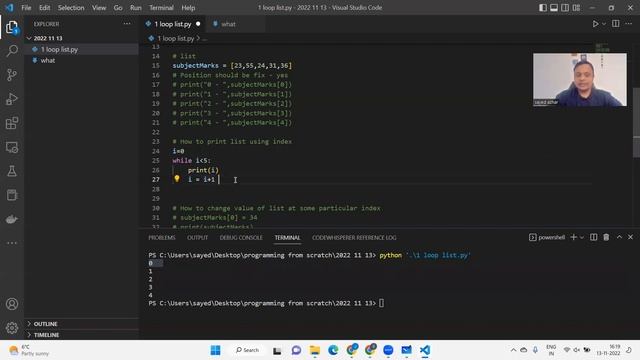This screenshot has width=640, height=360.
Task: Show code actions lightbulb on line 27
Action: click(x=177, y=179)
